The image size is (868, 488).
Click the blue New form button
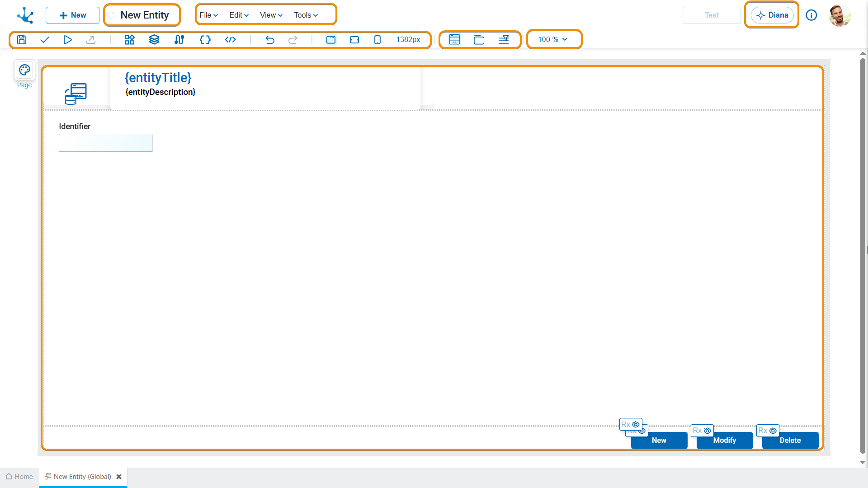(x=659, y=440)
